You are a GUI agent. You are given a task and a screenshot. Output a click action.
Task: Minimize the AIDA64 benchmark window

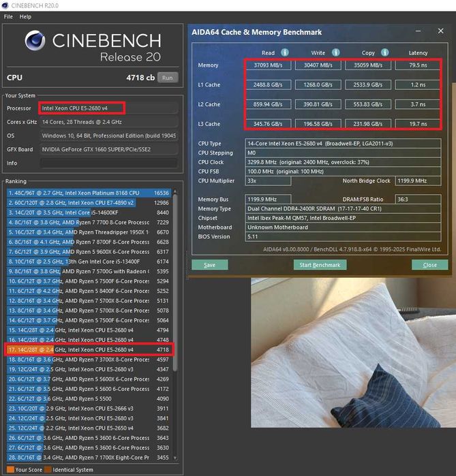pyautogui.click(x=419, y=31)
